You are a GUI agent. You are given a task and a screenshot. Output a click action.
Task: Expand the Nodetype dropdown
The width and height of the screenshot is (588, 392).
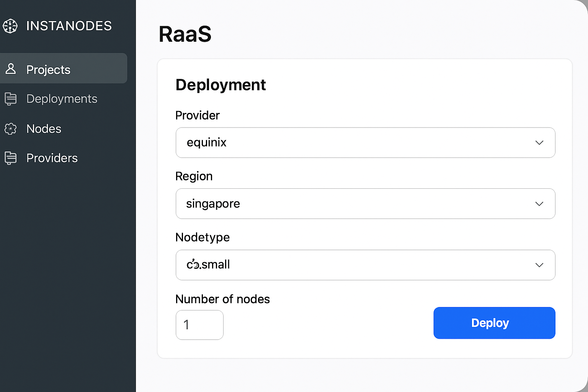[x=539, y=265]
